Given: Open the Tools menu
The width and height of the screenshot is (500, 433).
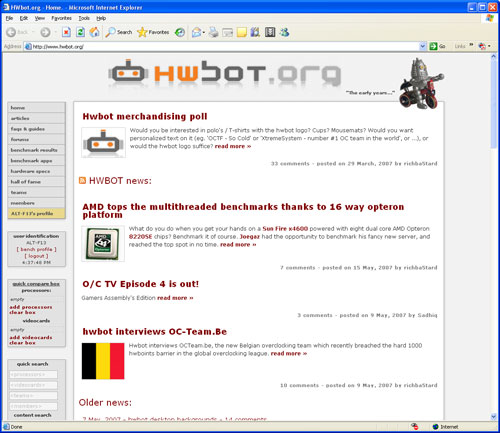Looking at the screenshot, I should (84, 18).
